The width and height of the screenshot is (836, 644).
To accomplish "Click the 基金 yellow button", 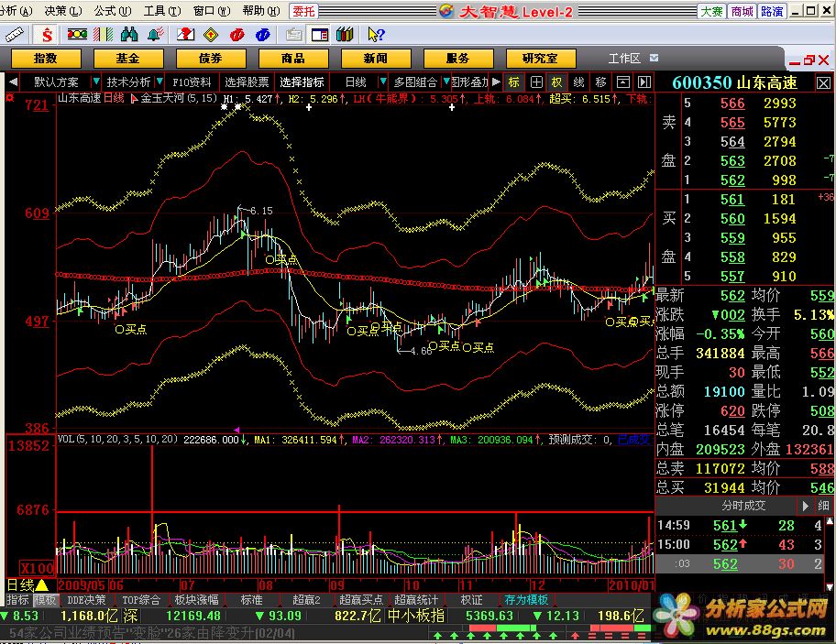I will 128,58.
